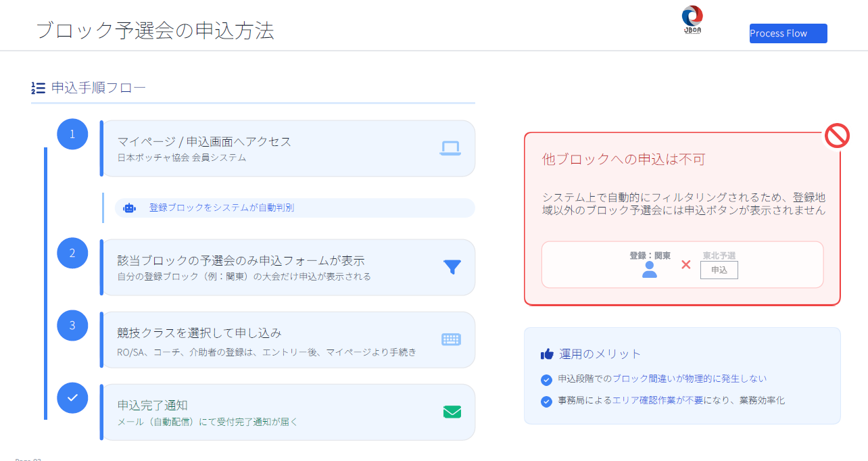Click the laptop icon in the マイページ card
Screen dimensions: 868x461
(x=450, y=149)
